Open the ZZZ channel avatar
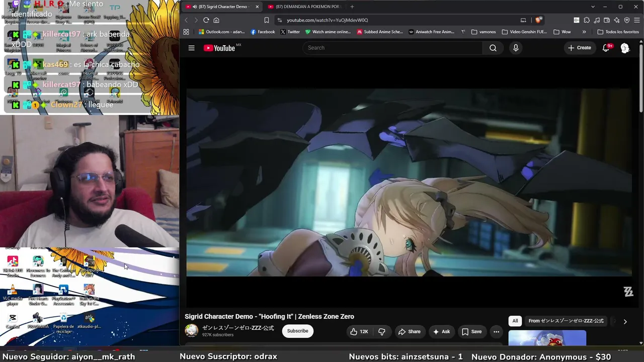Viewport: 644px width, 362px height. [191, 330]
